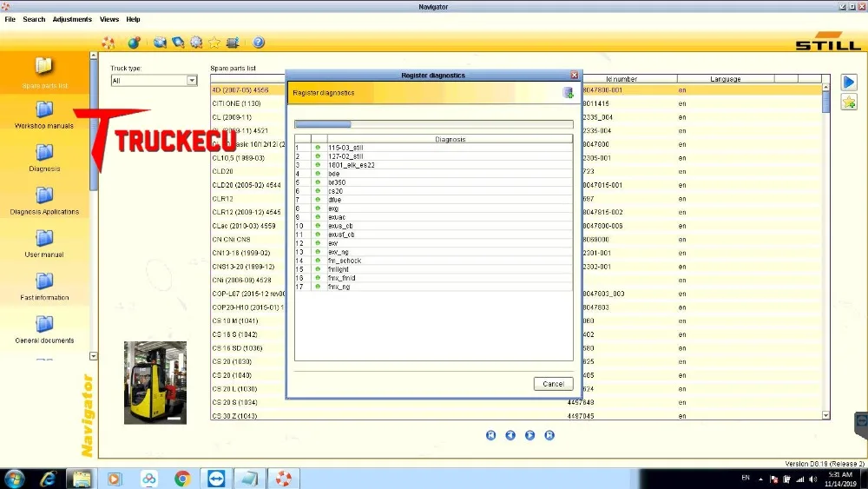The height and width of the screenshot is (489, 868).
Task: Select CLD20 row in spare parts list
Action: 222,172
